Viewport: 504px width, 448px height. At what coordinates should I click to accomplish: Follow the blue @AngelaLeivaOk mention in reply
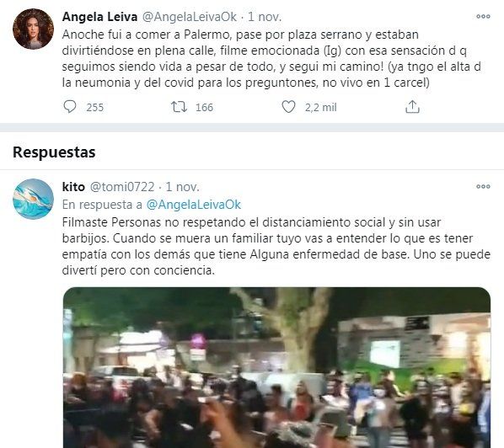194,205
